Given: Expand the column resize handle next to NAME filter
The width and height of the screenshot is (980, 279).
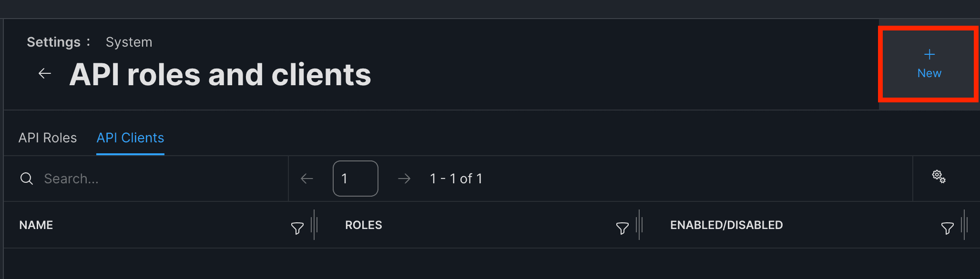Looking at the screenshot, I should [x=315, y=225].
